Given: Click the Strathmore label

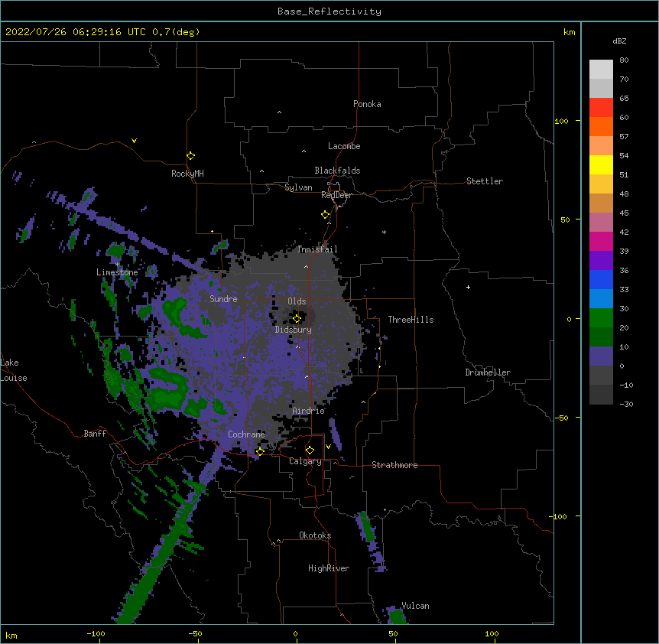Looking at the screenshot, I should pyautogui.click(x=394, y=465).
